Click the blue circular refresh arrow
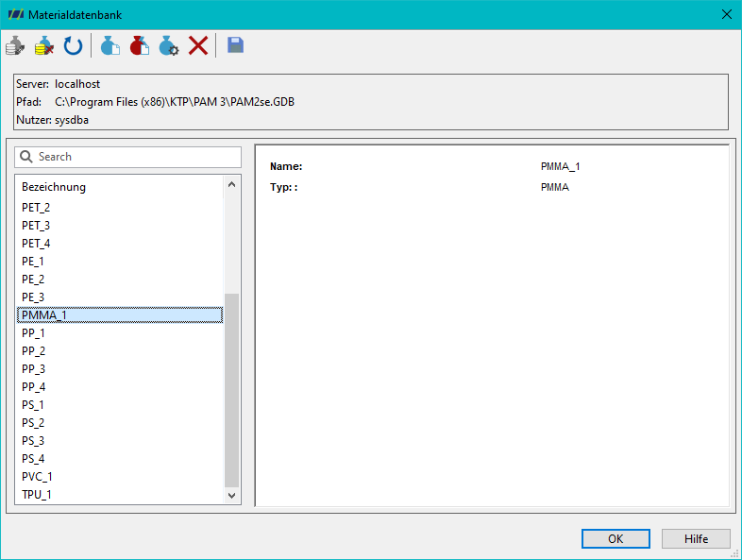This screenshot has height=560, width=742. coord(73,46)
